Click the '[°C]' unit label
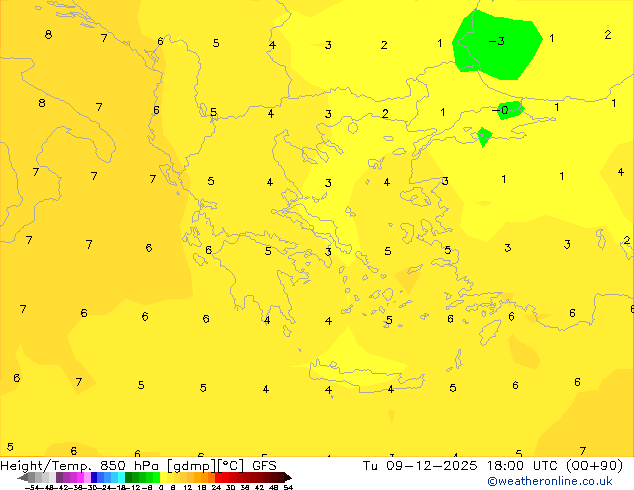This screenshot has width=634, height=490. pos(231,466)
